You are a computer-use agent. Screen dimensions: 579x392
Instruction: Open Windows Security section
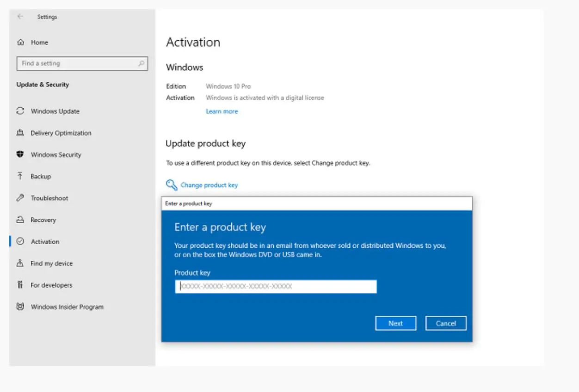pos(56,154)
